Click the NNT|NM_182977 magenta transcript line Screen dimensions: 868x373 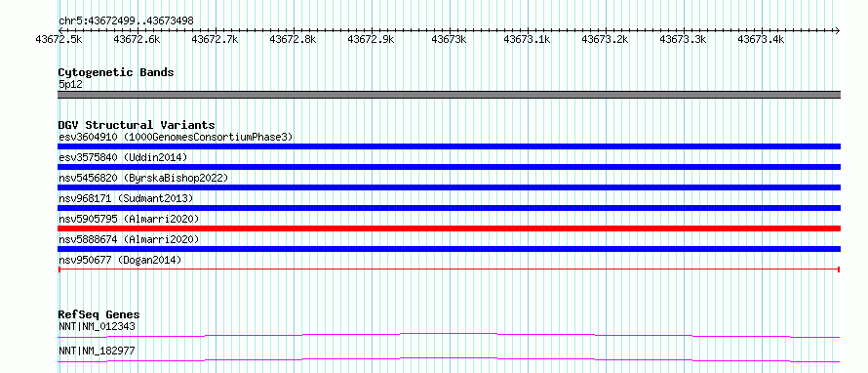coord(449,359)
